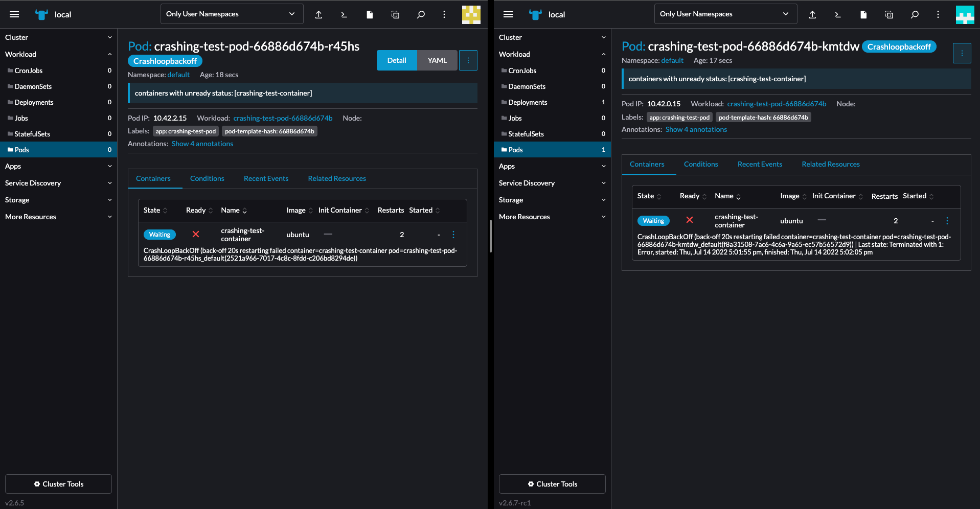The width and height of the screenshot is (980, 509).
Task: Open the main navigation hamburger menu
Action: point(14,14)
